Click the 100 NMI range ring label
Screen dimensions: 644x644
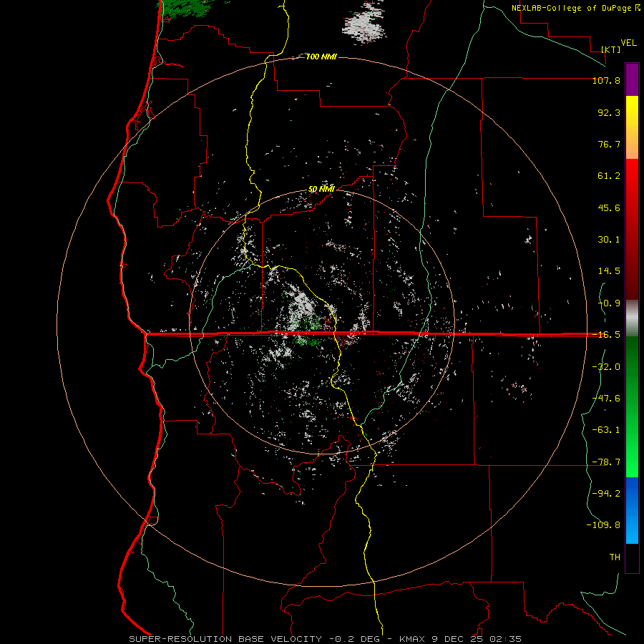tap(321, 57)
